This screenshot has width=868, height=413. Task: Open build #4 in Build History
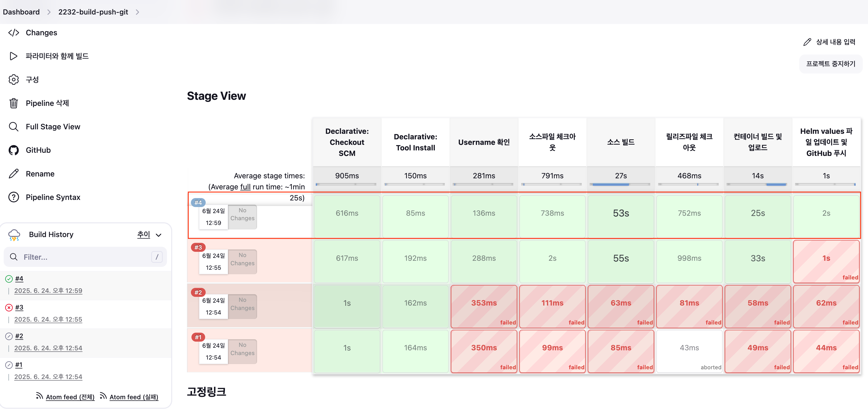click(x=19, y=278)
